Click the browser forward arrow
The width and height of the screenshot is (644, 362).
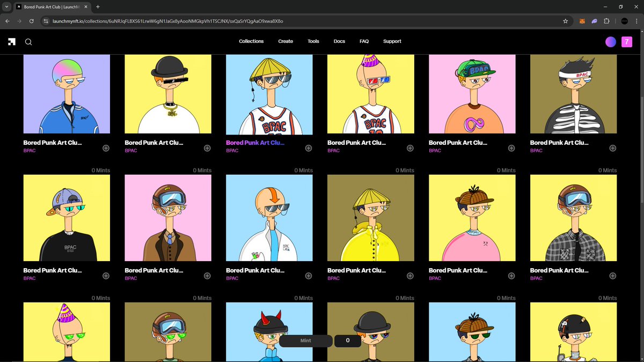(x=20, y=21)
